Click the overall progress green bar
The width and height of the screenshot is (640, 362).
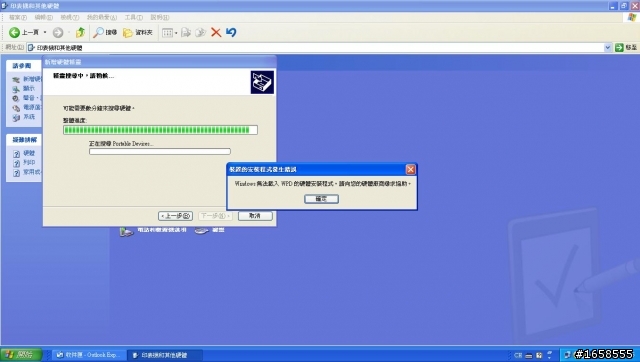point(160,130)
